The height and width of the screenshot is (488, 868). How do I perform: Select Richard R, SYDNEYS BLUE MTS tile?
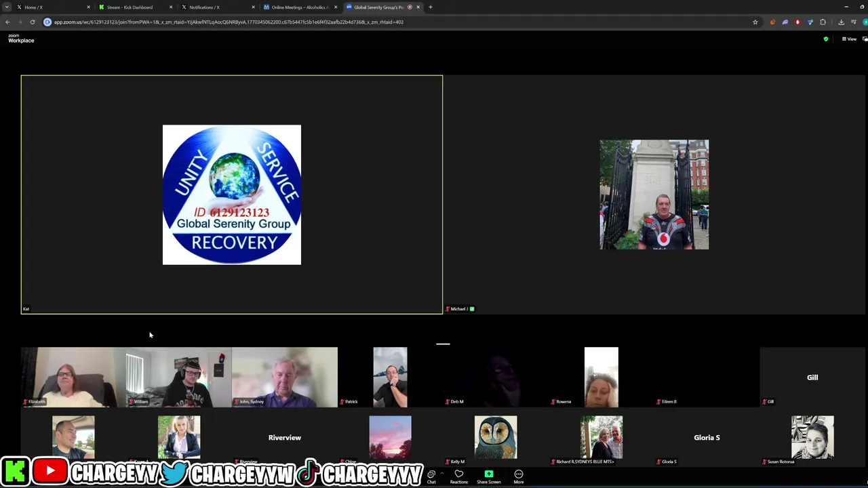click(601, 438)
